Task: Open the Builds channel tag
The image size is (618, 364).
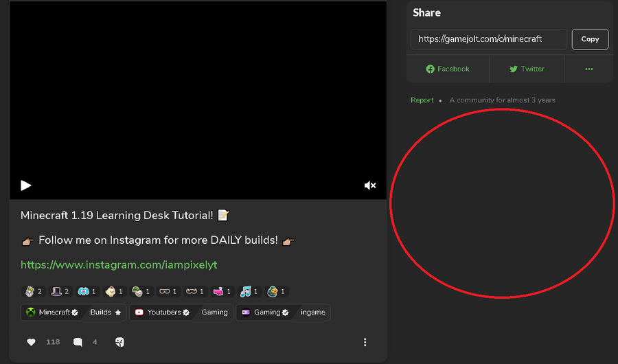Action: point(105,312)
